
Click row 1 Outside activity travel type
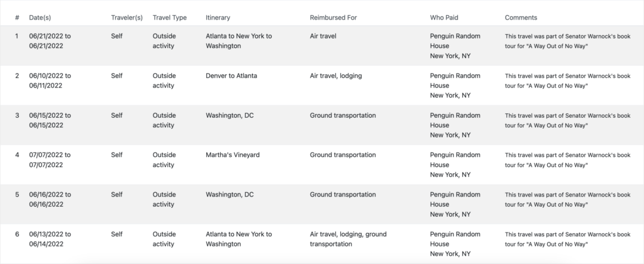click(164, 41)
